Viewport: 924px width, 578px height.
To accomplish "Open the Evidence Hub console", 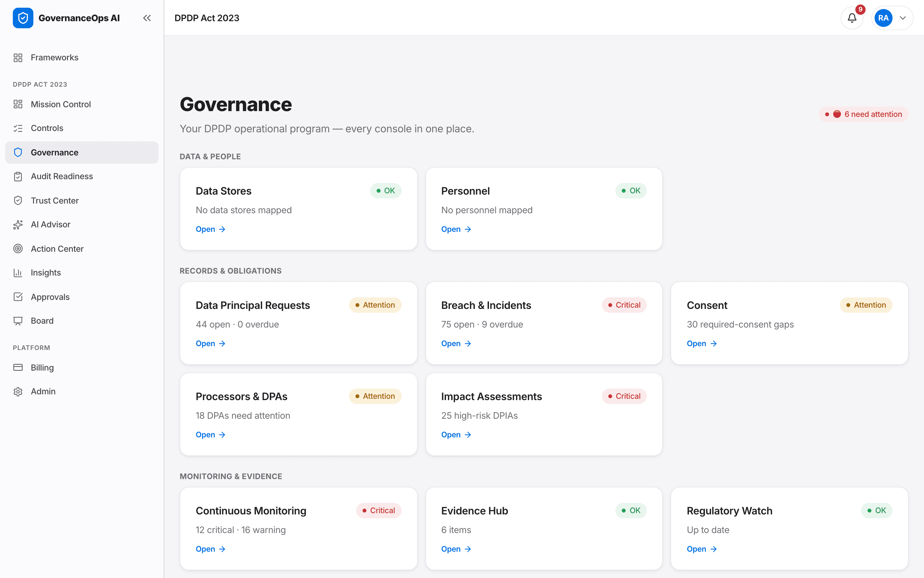I will point(456,549).
